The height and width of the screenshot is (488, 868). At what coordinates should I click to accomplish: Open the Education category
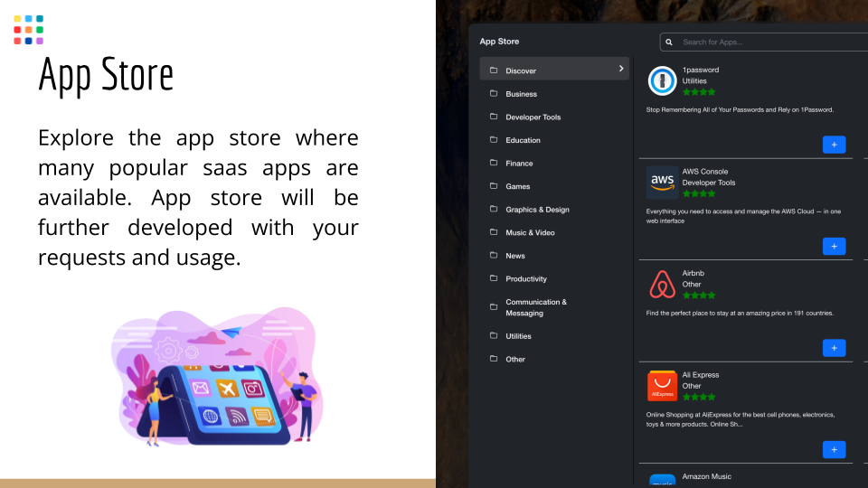523,141
